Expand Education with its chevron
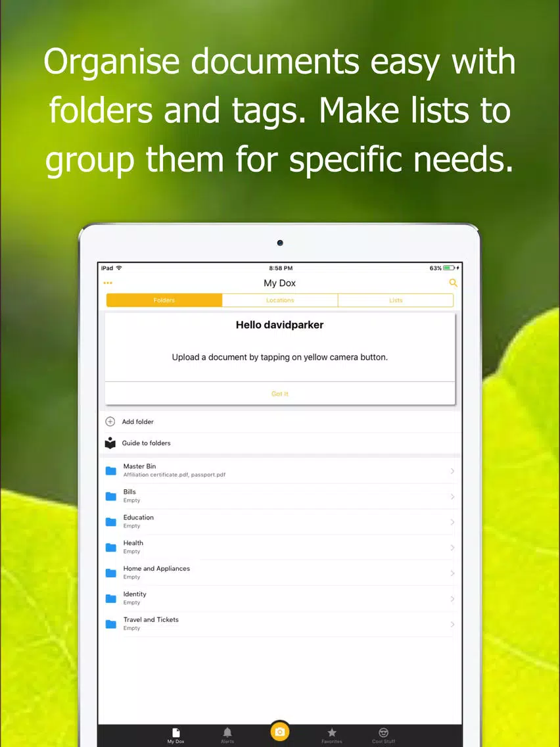Screen dimensions: 560x747 [452, 522]
